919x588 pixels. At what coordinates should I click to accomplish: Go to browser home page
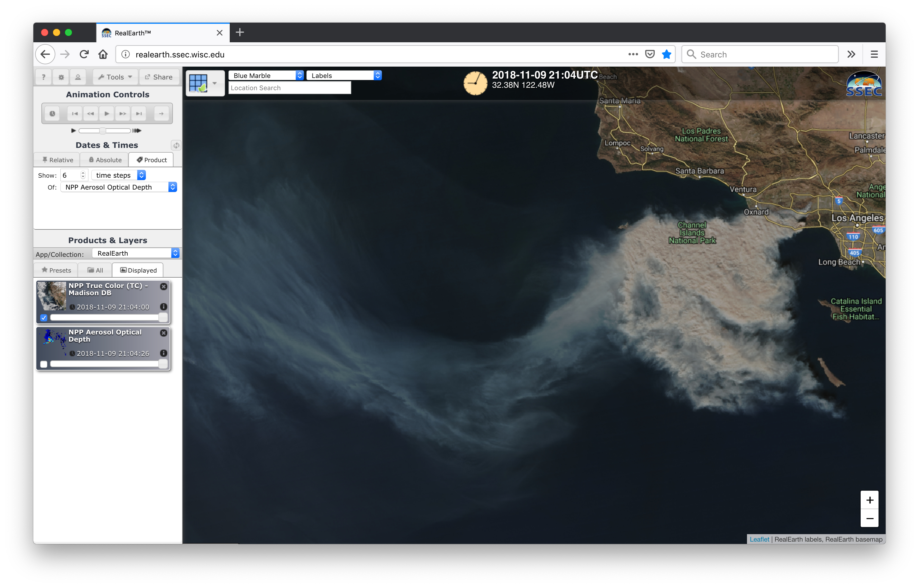pos(103,54)
